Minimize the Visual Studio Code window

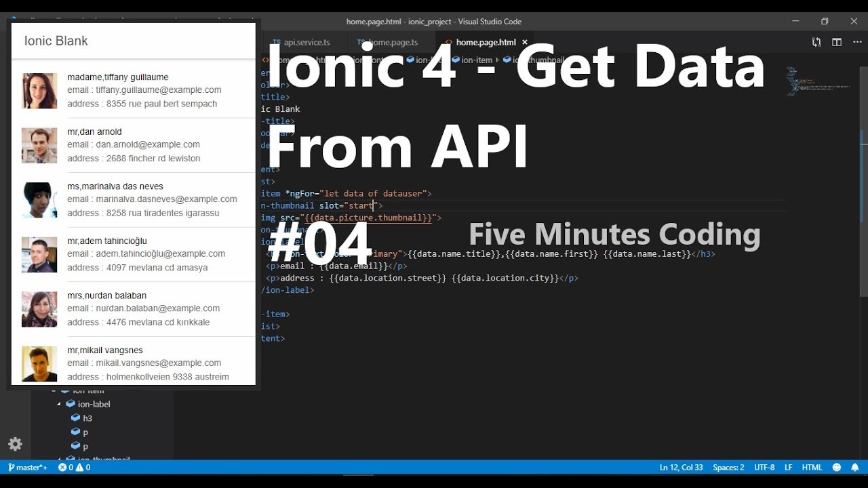[x=795, y=21]
